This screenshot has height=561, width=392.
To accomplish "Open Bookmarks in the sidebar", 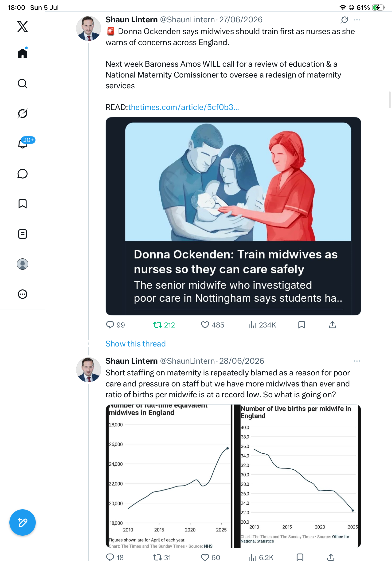I will point(23,204).
